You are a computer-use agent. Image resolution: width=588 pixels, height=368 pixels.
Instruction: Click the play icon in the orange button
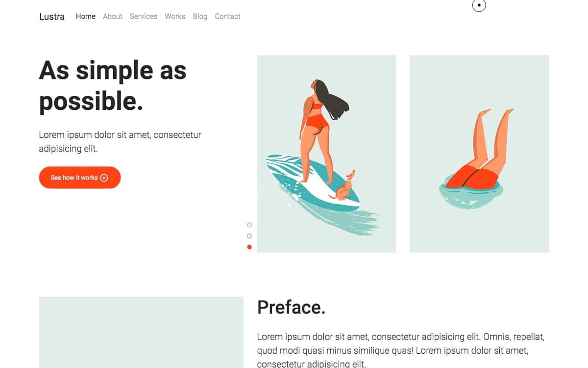[104, 178]
